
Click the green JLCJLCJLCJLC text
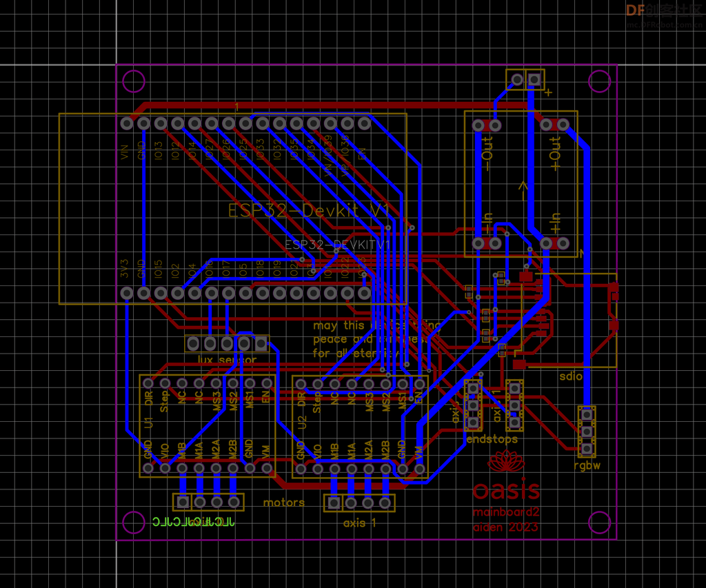(x=193, y=523)
